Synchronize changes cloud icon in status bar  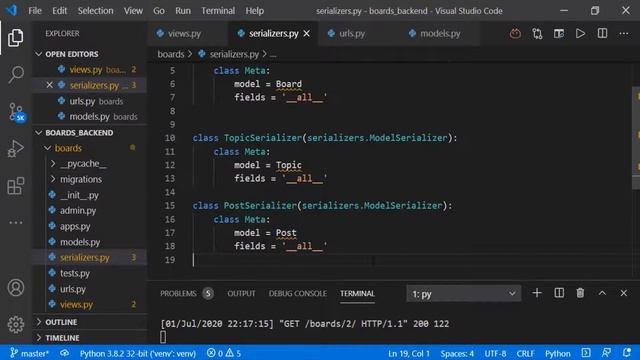pyautogui.click(x=64, y=353)
